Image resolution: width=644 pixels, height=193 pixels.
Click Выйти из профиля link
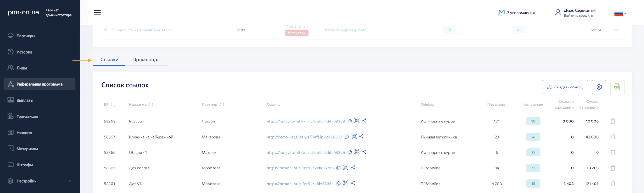click(578, 15)
